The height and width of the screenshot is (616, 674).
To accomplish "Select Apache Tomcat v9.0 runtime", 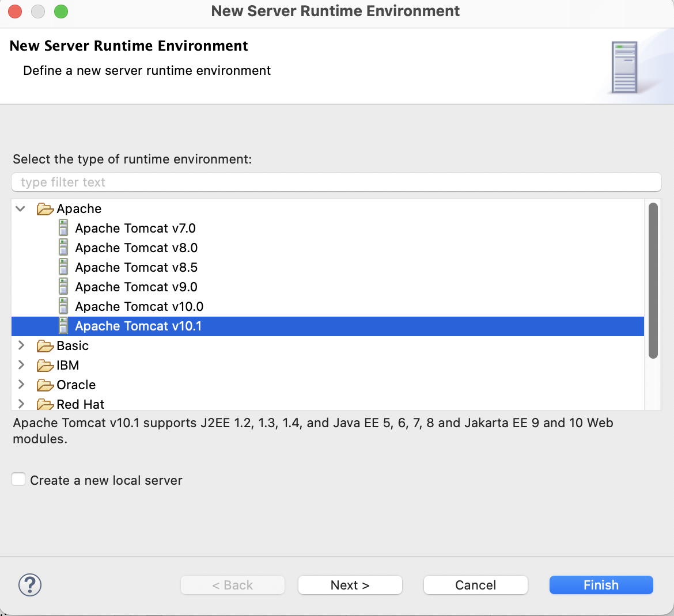I will coord(137,287).
